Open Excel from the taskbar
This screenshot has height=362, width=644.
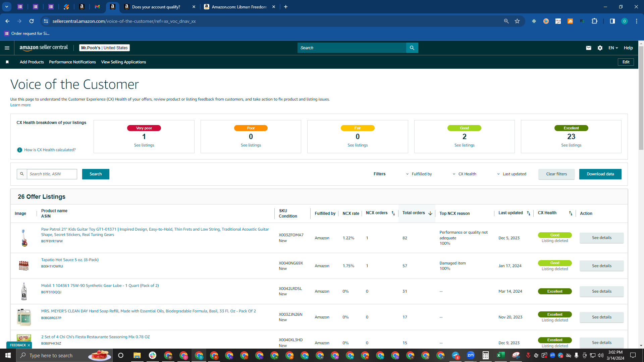(x=501, y=355)
